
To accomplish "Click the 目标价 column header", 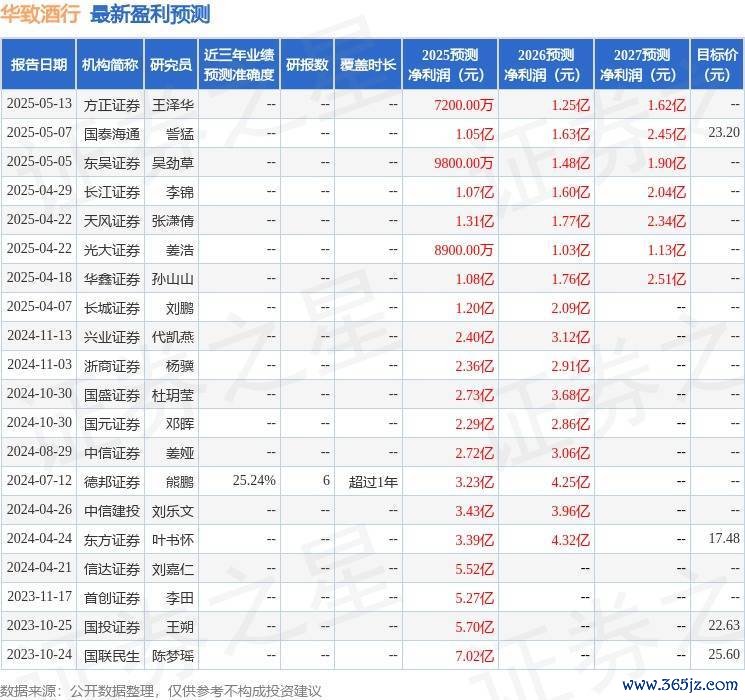I will point(717,65).
